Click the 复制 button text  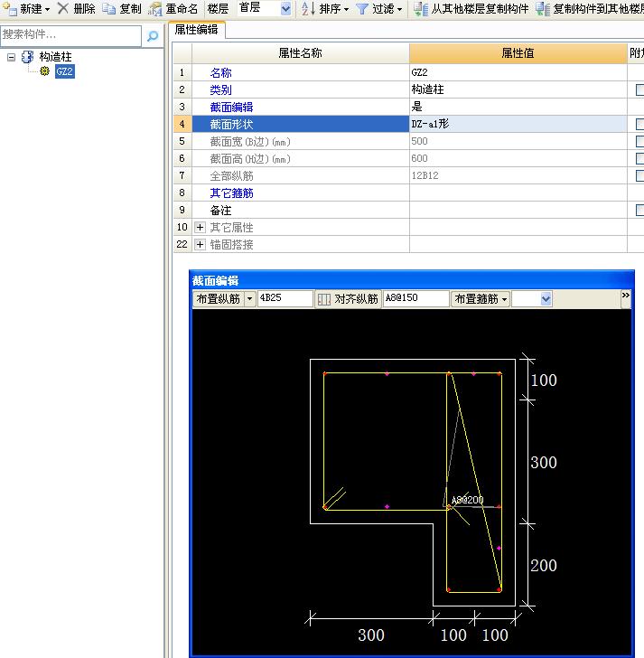click(130, 8)
